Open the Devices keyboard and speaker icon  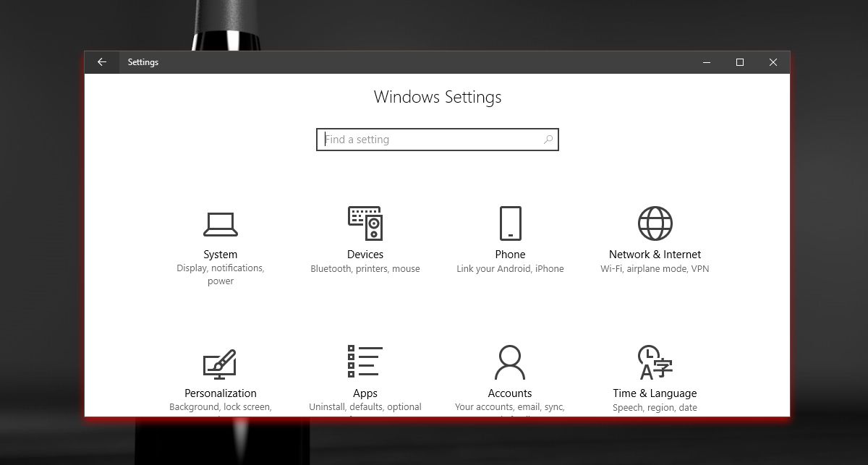click(365, 223)
